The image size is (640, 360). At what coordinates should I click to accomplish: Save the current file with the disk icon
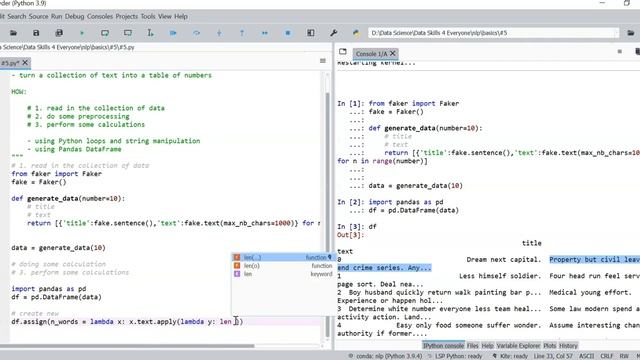point(36,33)
